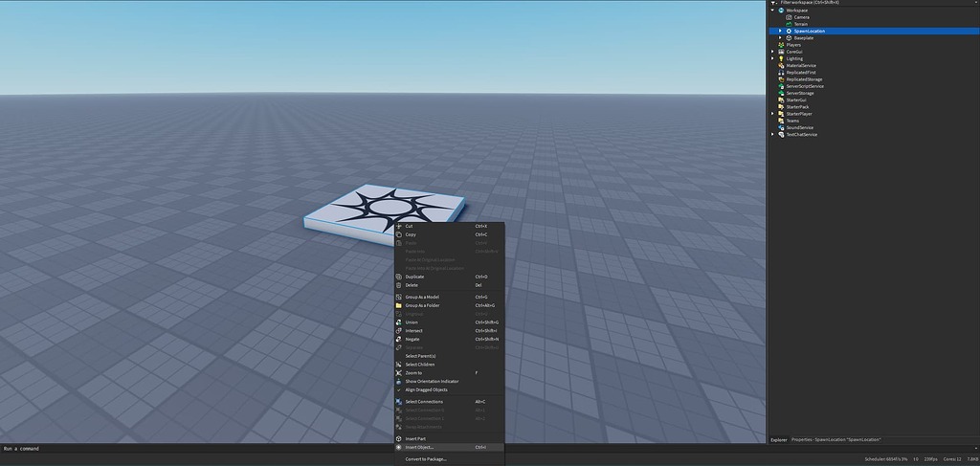Click the yellow folder icon for Group As a Folder
This screenshot has width=980, height=466.
(399, 305)
